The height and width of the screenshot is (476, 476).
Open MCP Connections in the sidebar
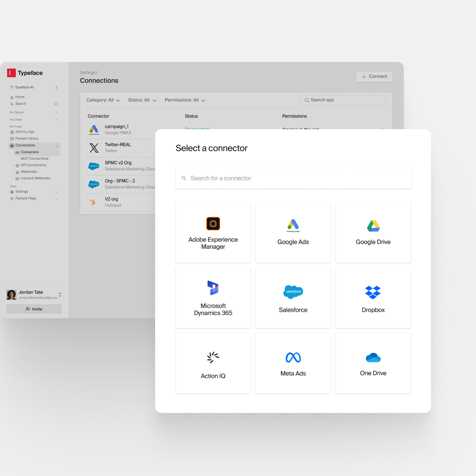click(35, 159)
